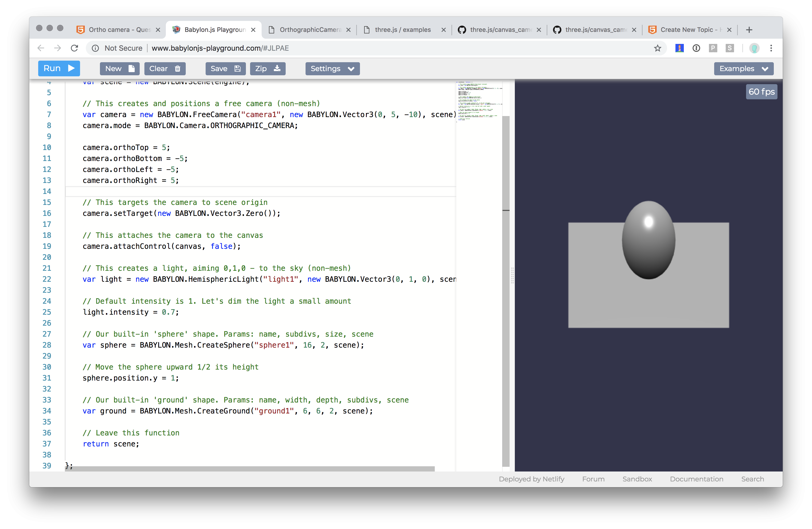Viewport: 812px width, 529px height.
Task: Click the gray P extension icon
Action: [713, 48]
